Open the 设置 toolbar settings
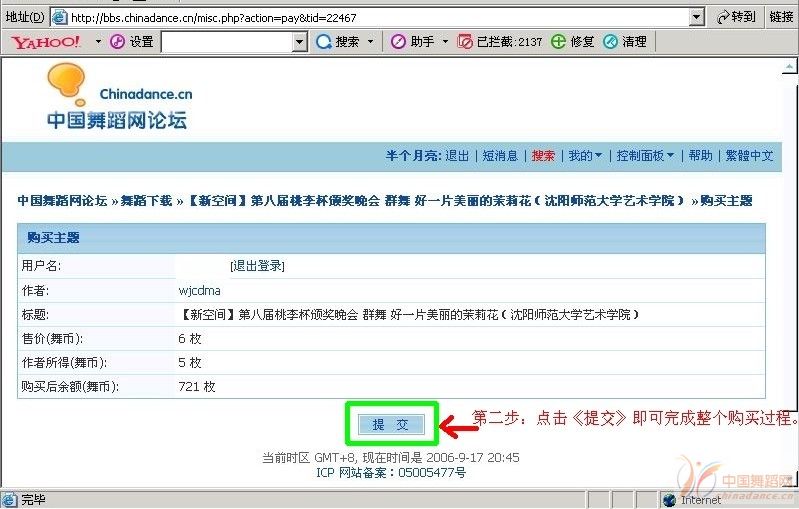Screen dimensions: 799x509 pos(132,41)
